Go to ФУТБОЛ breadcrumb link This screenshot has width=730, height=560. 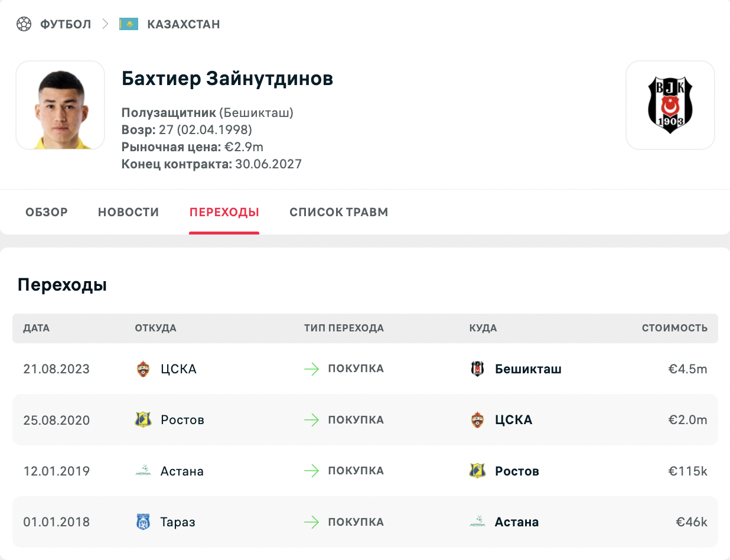click(66, 24)
